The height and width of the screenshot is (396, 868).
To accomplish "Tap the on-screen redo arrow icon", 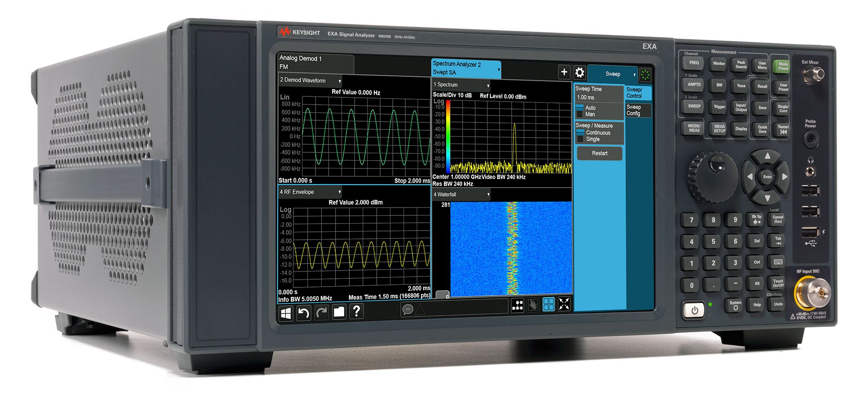I will pos(322,312).
